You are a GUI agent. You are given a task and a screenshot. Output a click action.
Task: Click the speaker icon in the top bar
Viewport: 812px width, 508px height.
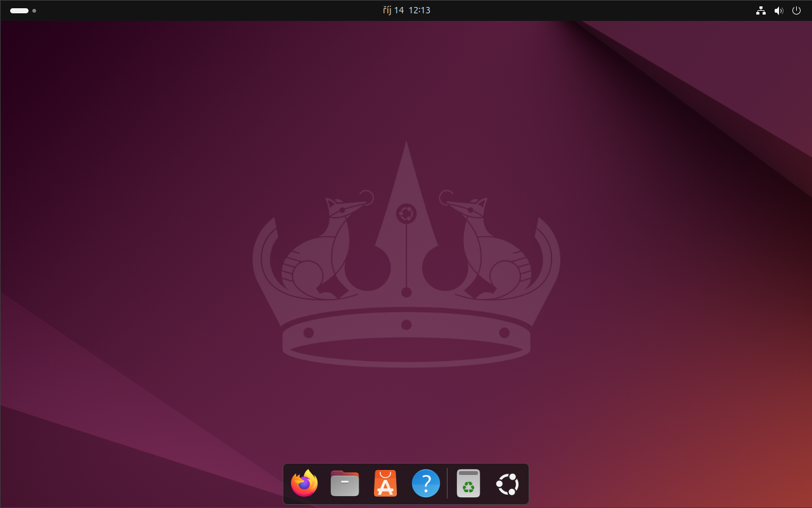tap(778, 10)
